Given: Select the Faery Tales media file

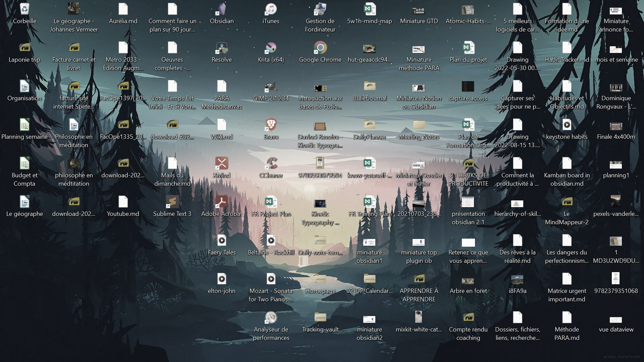Looking at the screenshot, I should tap(222, 241).
